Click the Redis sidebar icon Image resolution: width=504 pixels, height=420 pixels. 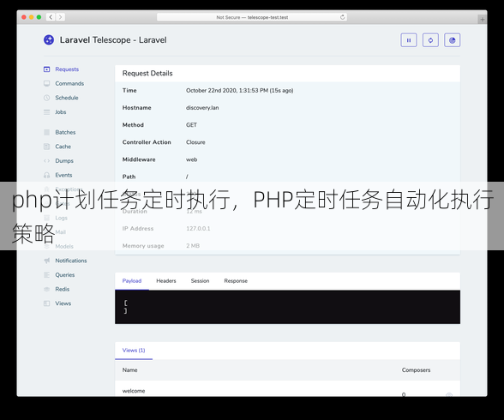click(46, 289)
